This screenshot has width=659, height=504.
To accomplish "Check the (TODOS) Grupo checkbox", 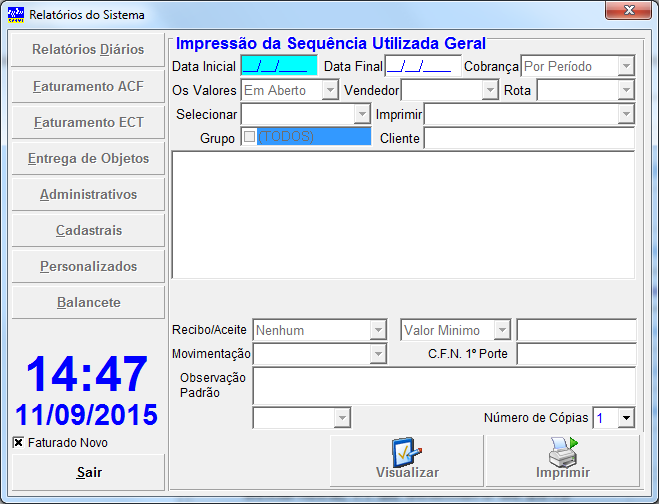I will click(x=249, y=137).
